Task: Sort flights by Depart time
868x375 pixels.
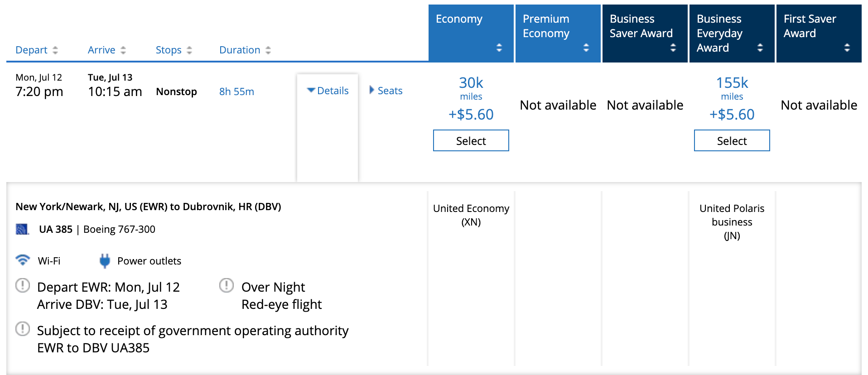Action: coord(37,50)
